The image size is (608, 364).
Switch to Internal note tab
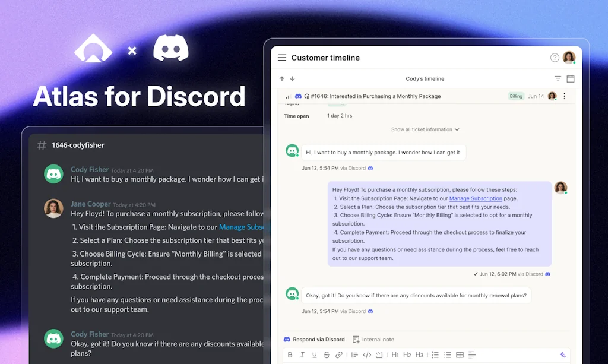pyautogui.click(x=373, y=340)
